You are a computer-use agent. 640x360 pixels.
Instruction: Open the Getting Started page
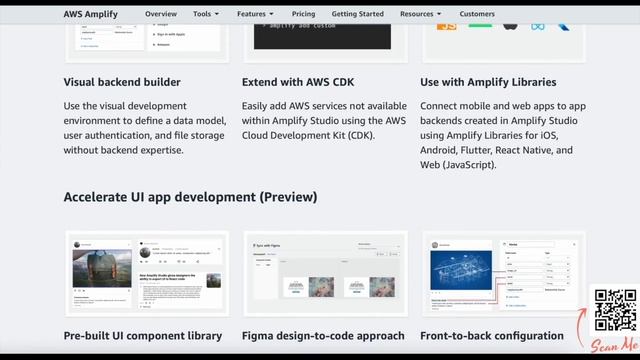358,14
